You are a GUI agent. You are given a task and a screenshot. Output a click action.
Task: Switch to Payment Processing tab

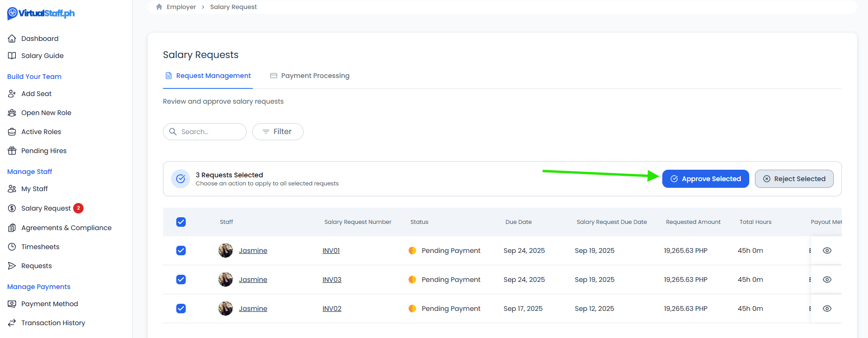pyautogui.click(x=310, y=76)
